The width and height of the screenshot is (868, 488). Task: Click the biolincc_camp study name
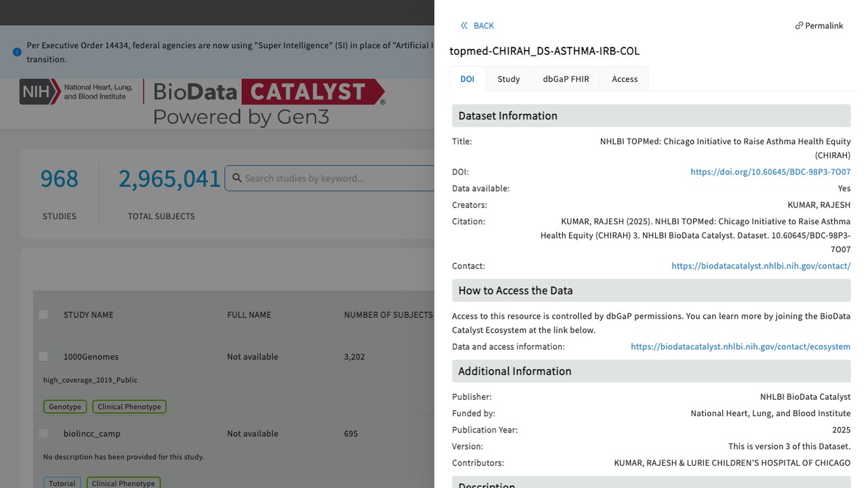click(92, 434)
